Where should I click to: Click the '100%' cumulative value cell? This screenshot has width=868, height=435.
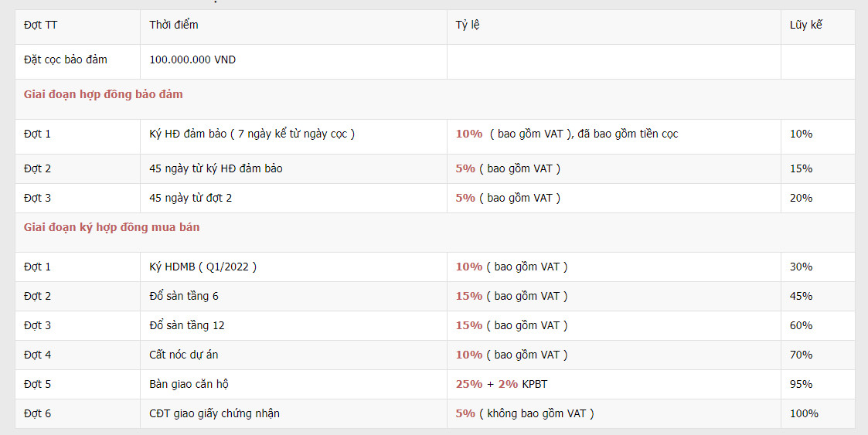pyautogui.click(x=804, y=413)
